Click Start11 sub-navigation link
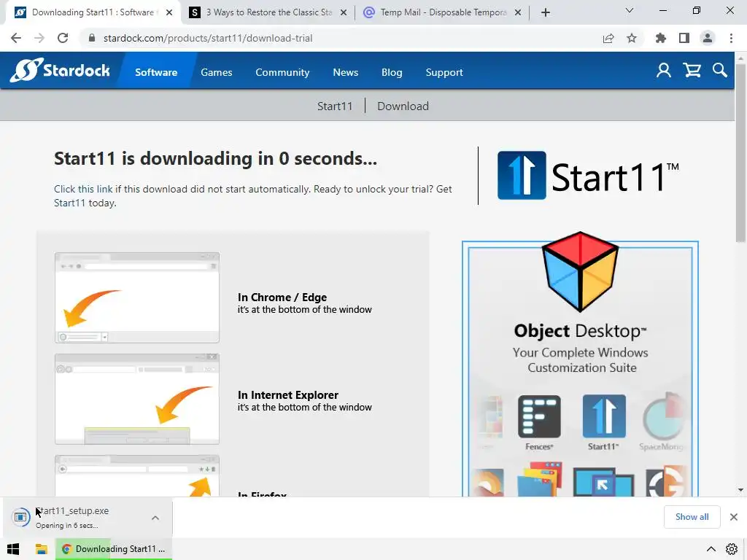Image resolution: width=747 pixels, height=560 pixels. tap(335, 106)
